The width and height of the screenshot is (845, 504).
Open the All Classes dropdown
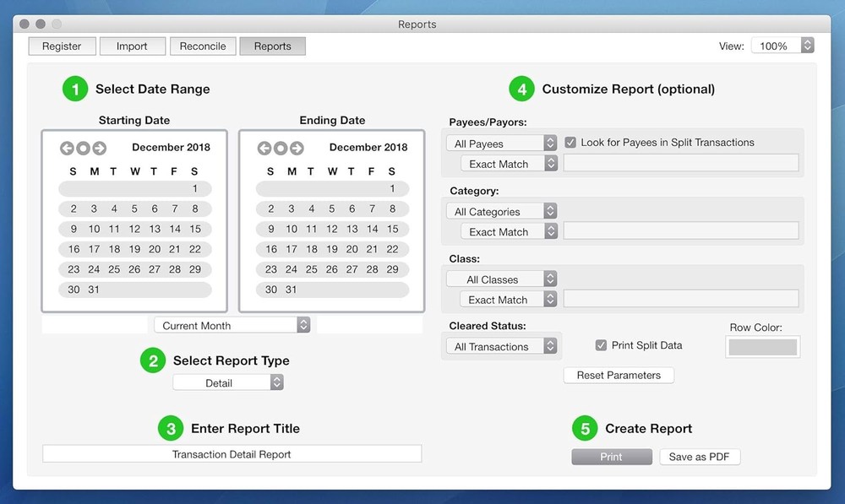pyautogui.click(x=501, y=279)
